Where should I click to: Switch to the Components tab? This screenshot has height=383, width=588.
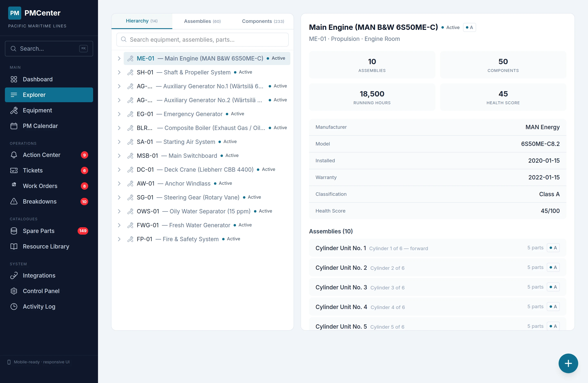tap(263, 21)
